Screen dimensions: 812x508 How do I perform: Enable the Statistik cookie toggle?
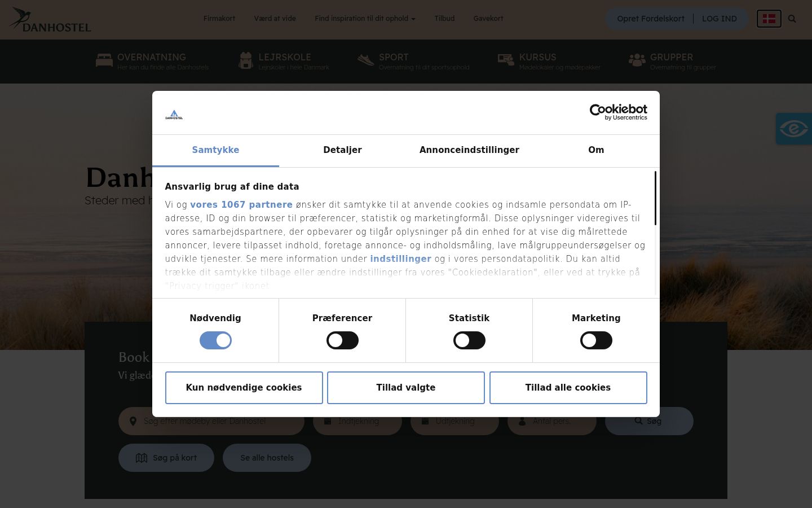coord(469,340)
